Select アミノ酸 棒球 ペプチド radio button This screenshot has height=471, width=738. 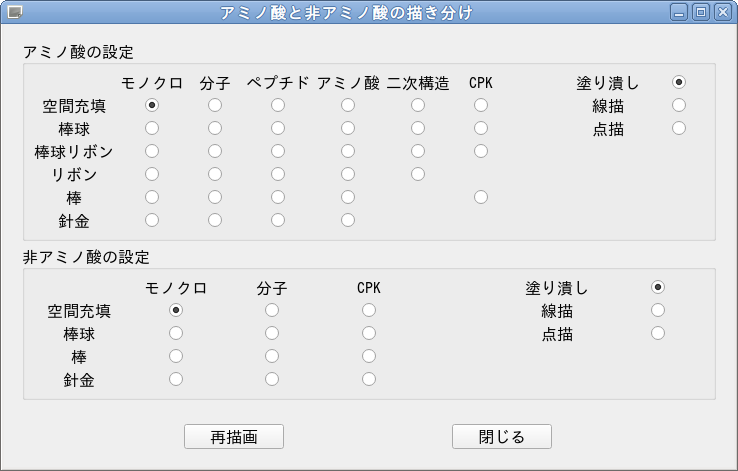[278, 128]
